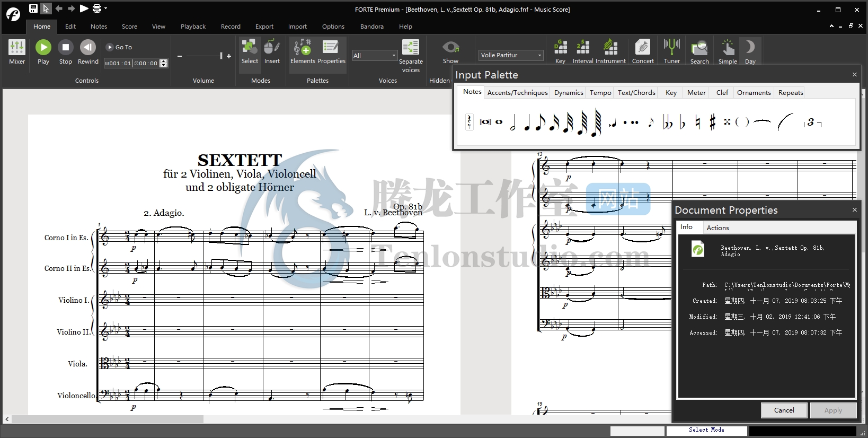
Task: Toggle Day mode
Action: click(x=750, y=52)
